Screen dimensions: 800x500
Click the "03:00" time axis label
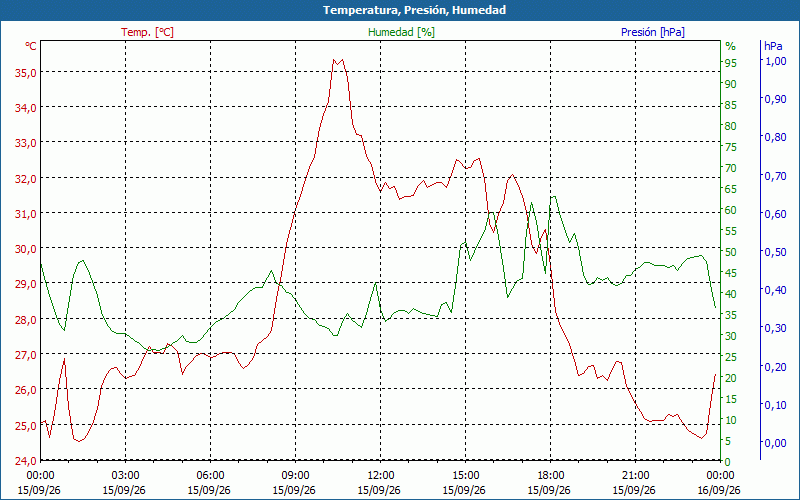[x=124, y=476]
